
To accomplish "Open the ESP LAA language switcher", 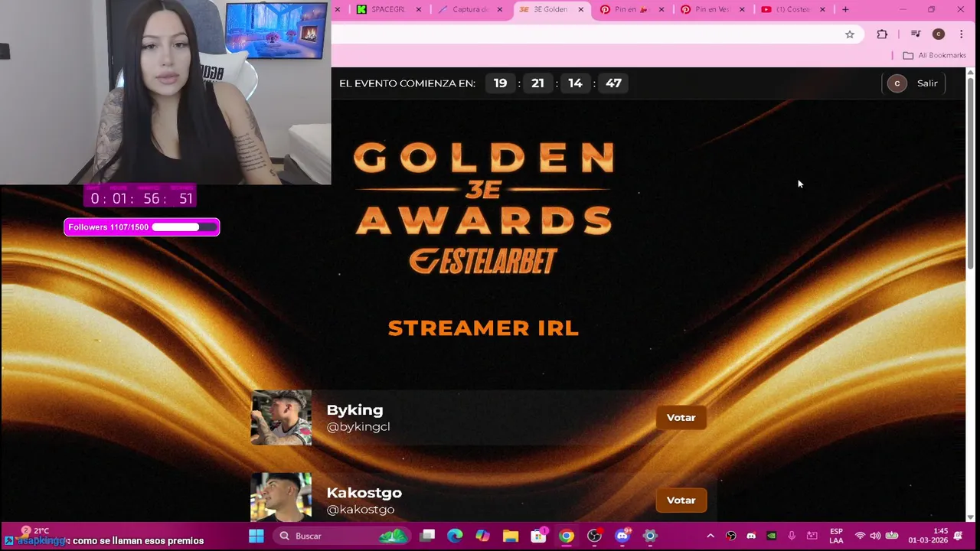I will click(x=836, y=536).
